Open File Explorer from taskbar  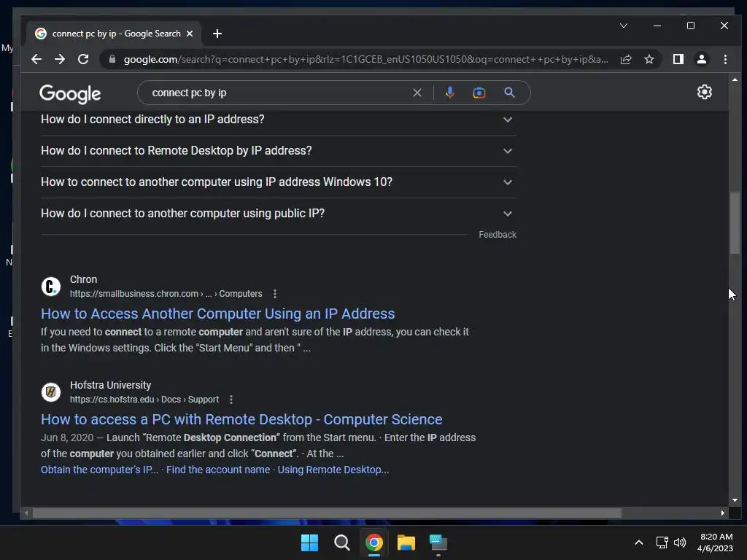(x=406, y=542)
